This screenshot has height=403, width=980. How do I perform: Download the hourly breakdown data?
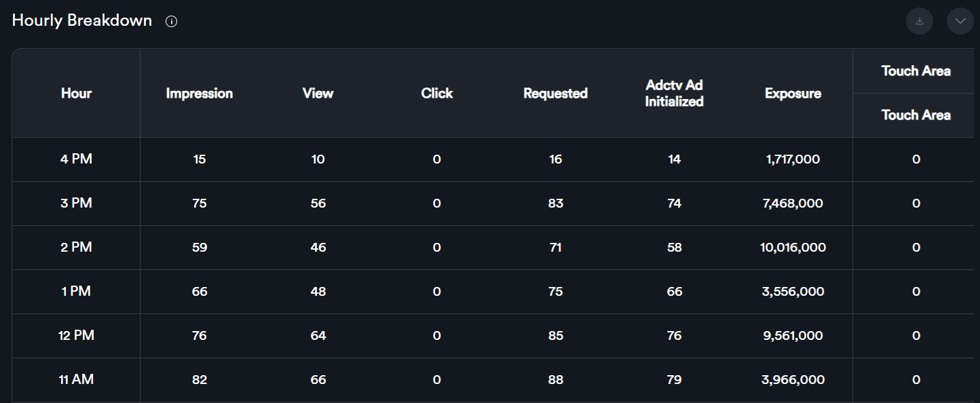click(920, 21)
